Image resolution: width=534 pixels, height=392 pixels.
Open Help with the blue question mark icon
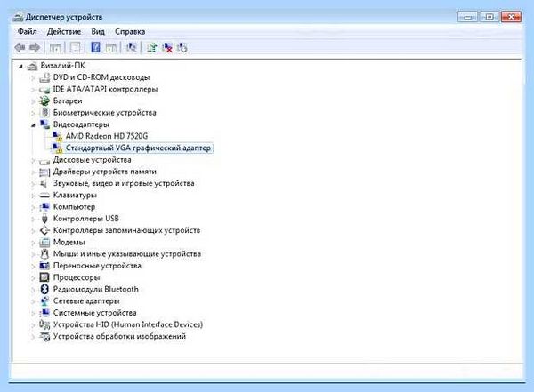(x=95, y=47)
